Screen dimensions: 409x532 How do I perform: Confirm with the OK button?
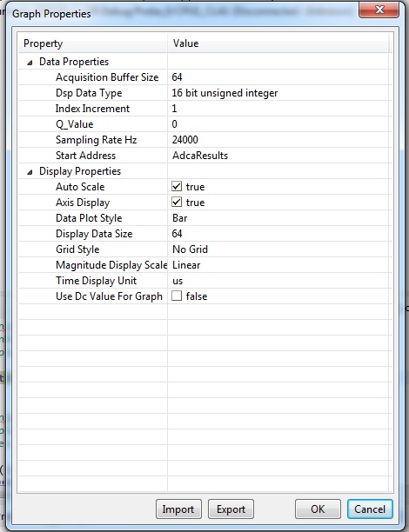click(x=318, y=509)
